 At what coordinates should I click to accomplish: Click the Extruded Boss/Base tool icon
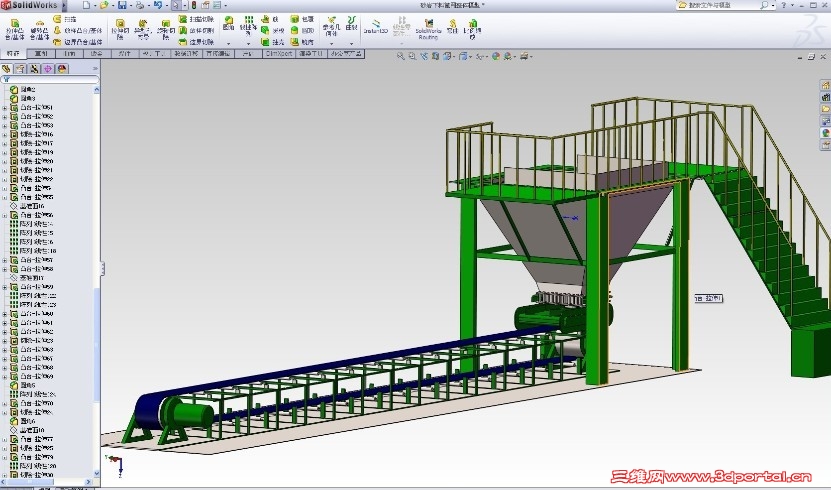15,23
